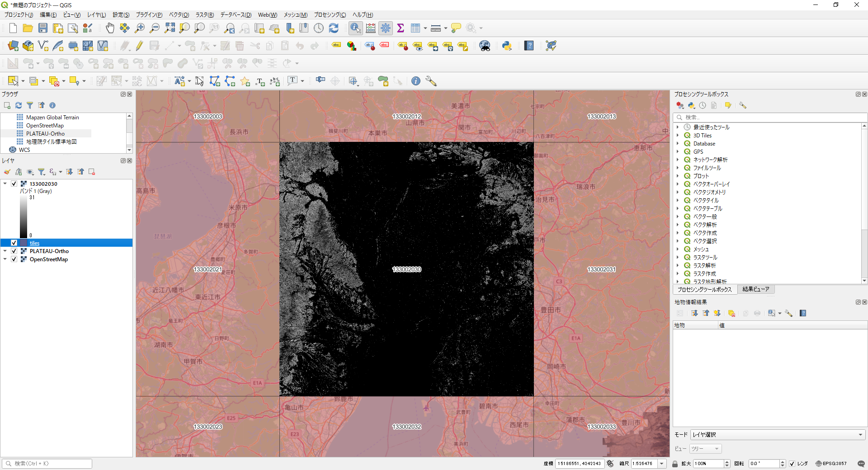Open the Python console icon
This screenshot has width=868, height=470.
pos(507,46)
